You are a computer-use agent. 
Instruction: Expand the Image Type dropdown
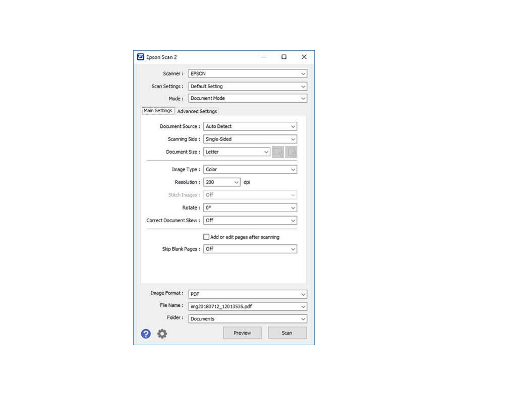250,169
